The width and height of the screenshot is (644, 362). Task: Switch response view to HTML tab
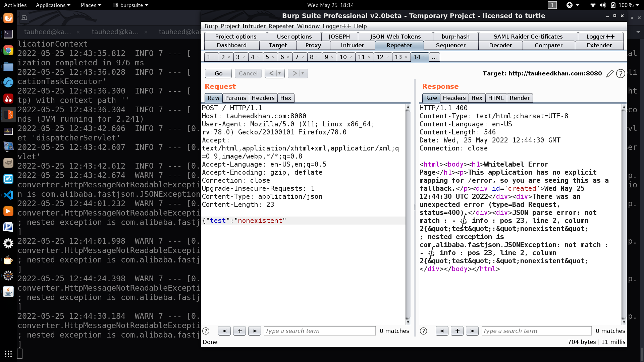tap(496, 98)
